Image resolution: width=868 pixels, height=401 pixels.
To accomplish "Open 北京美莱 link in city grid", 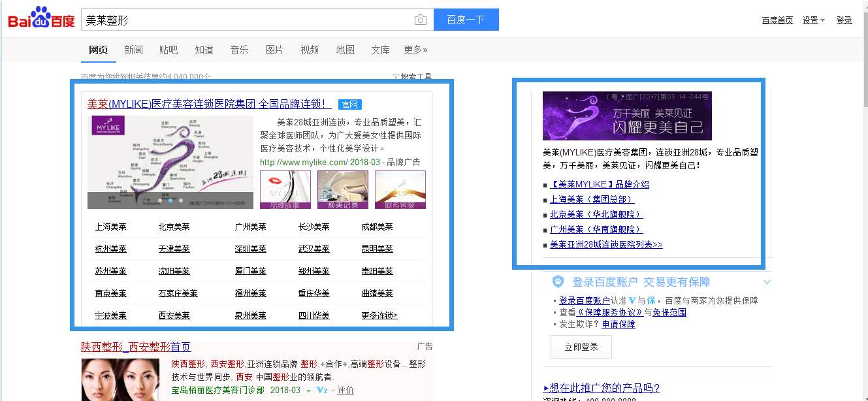I will coord(174,227).
